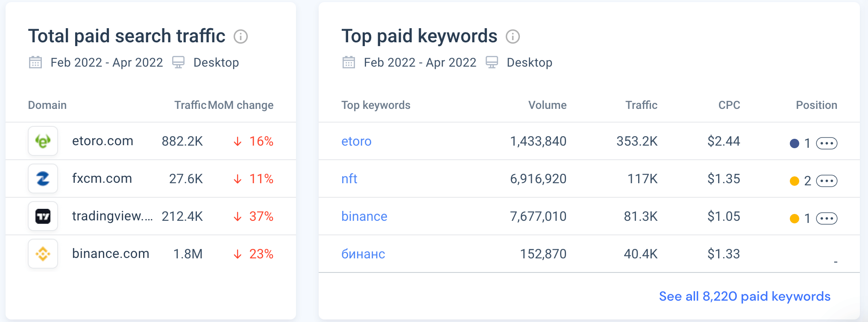Click the 152,870 volume value

pyautogui.click(x=543, y=254)
